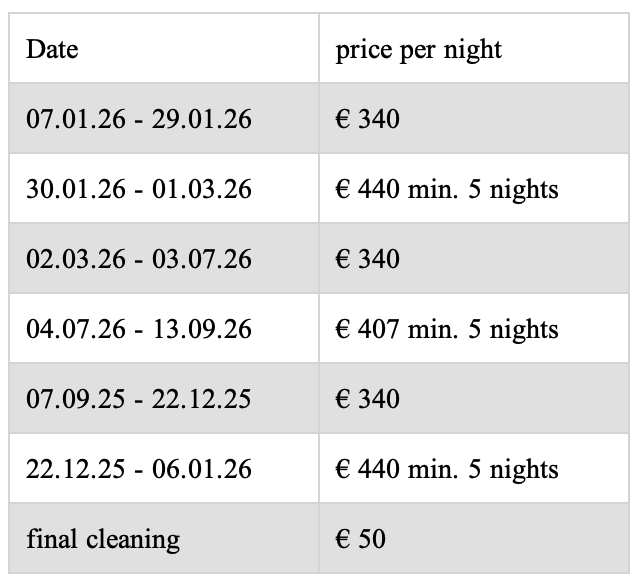Click the € 50 cleaning fee cell
The height and width of the screenshot is (586, 642).
[360, 539]
